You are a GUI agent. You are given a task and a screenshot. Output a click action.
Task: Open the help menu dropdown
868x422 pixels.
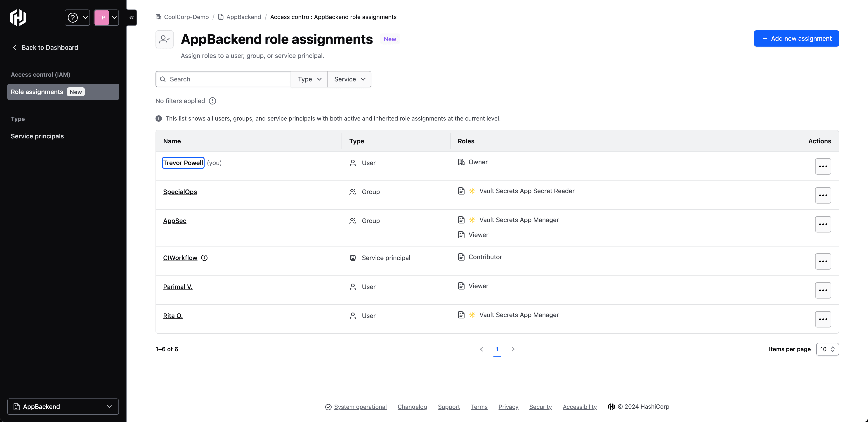pos(77,18)
